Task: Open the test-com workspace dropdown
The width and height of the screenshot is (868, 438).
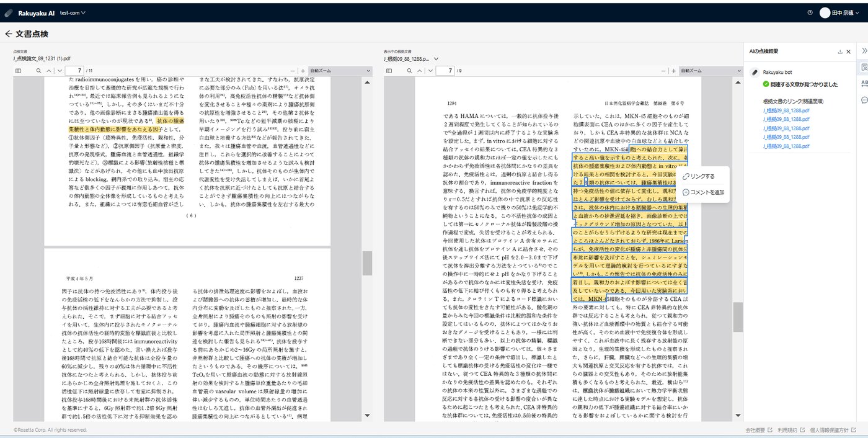Action: point(73,12)
